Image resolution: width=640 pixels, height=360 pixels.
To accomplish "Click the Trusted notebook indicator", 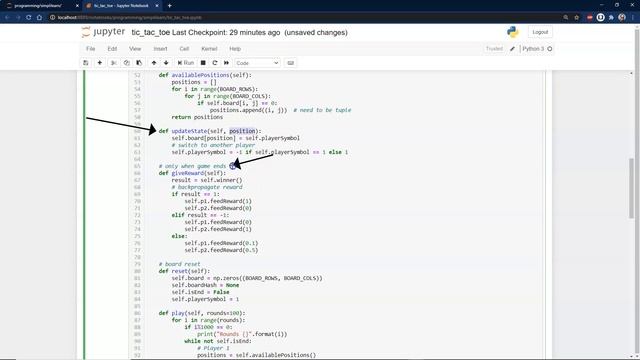I will pos(494,49).
